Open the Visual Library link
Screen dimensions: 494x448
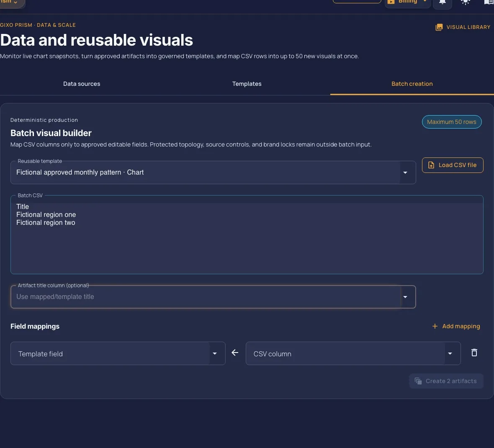[463, 27]
